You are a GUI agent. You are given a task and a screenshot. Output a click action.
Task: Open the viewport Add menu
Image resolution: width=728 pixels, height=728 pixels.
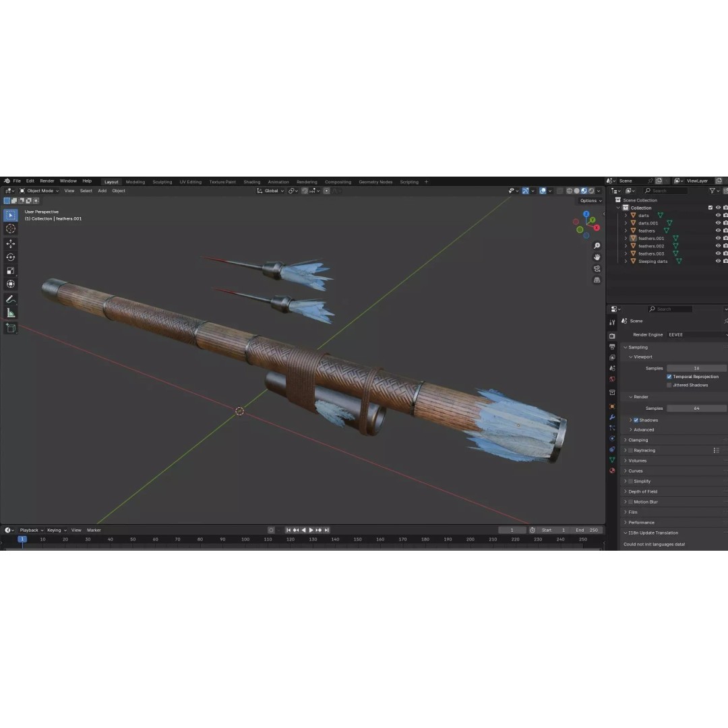[102, 191]
